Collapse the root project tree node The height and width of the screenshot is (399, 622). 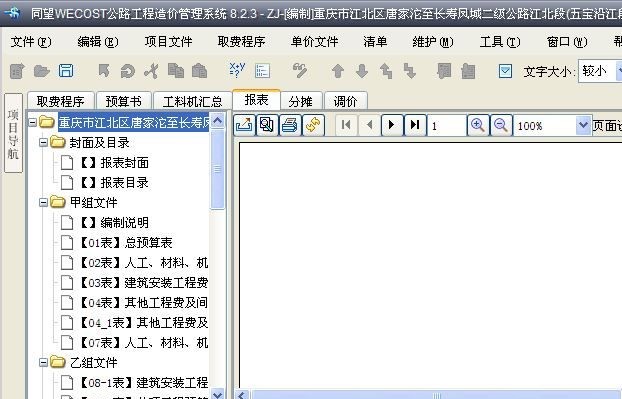tap(33, 123)
